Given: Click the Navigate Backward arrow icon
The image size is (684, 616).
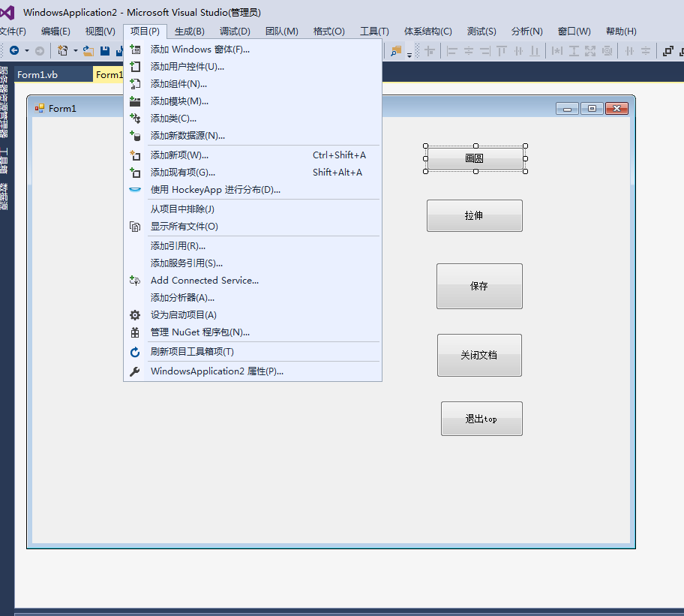Looking at the screenshot, I should (x=14, y=51).
